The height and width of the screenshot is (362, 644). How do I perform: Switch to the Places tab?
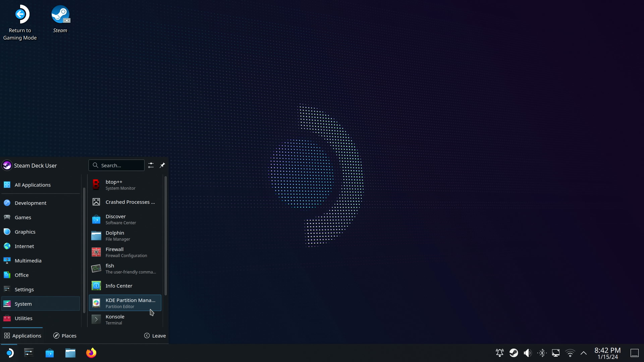(x=65, y=336)
